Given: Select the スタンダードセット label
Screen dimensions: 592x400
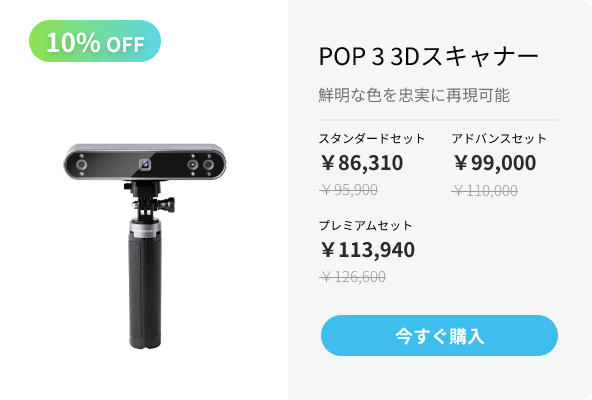Looking at the screenshot, I should (372, 139).
